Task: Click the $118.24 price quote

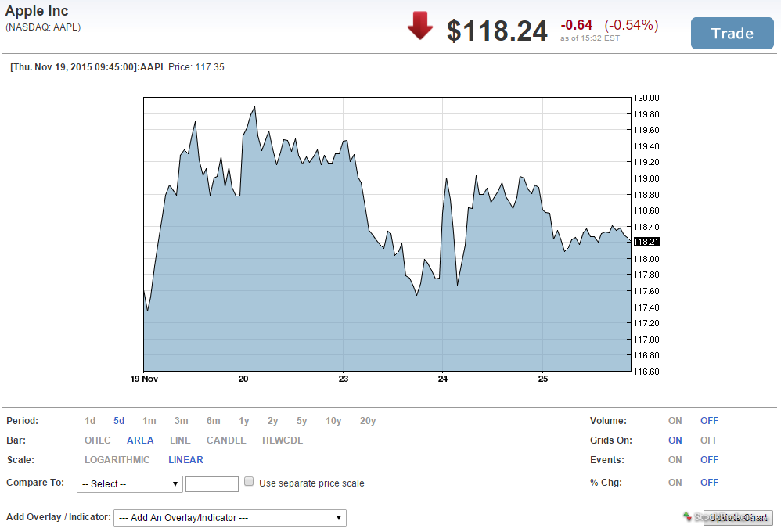Action: click(497, 31)
